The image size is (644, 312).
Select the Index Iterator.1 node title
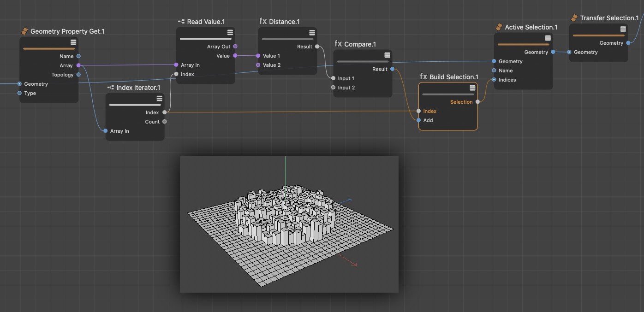pyautogui.click(x=138, y=88)
